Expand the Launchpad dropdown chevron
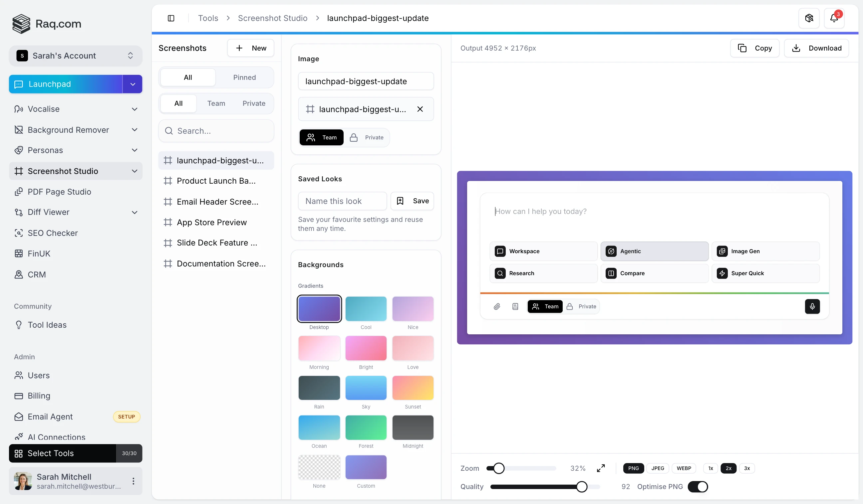Screen dimensions: 863x504 click(x=132, y=84)
